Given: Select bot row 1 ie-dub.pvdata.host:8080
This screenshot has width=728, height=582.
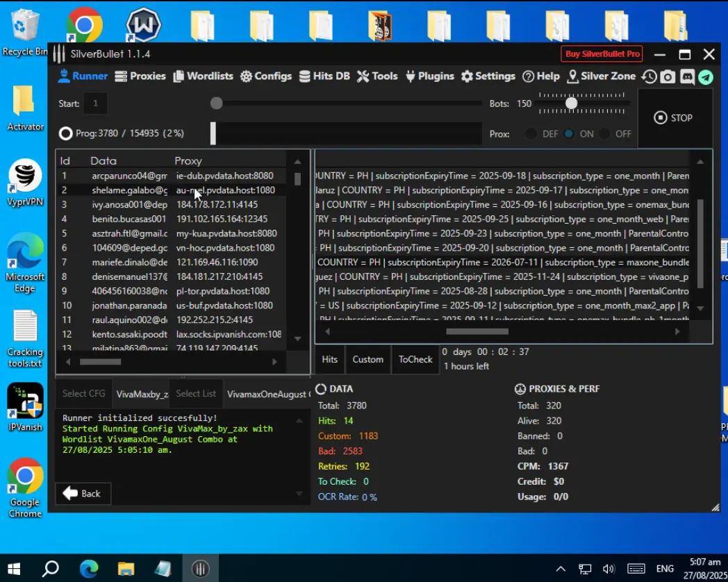Looking at the screenshot, I should [172, 176].
